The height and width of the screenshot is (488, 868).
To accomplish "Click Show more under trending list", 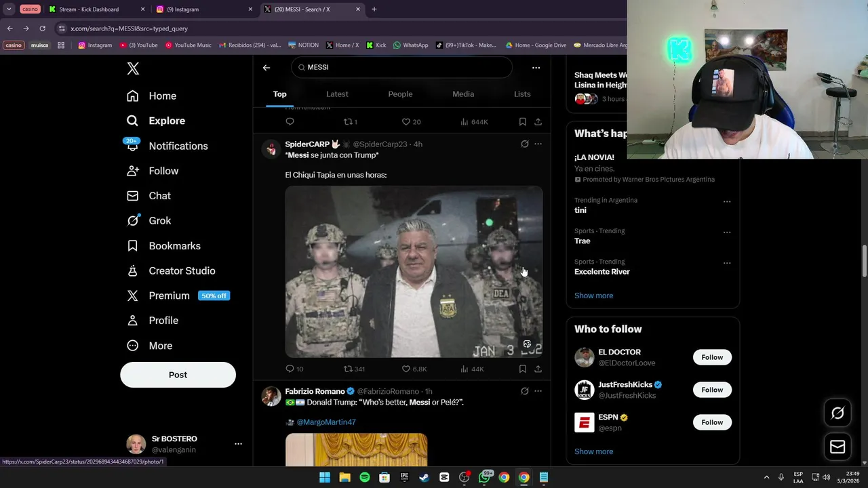I will tap(593, 296).
